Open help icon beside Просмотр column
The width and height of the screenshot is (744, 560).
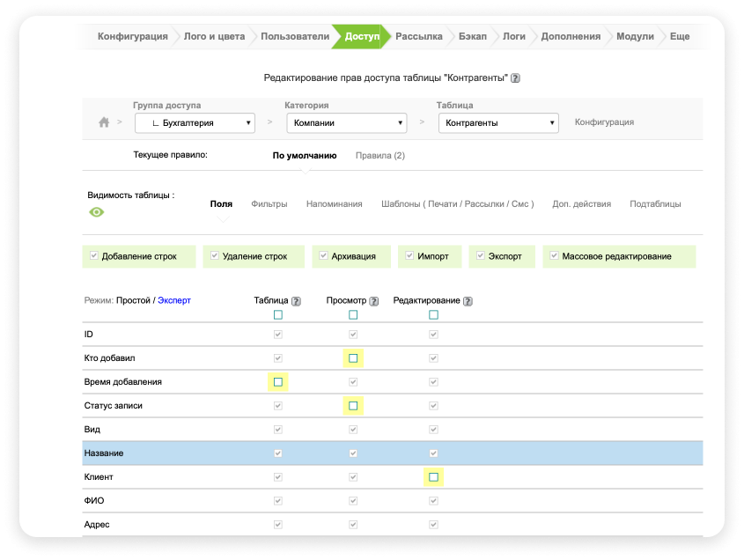[x=374, y=301]
